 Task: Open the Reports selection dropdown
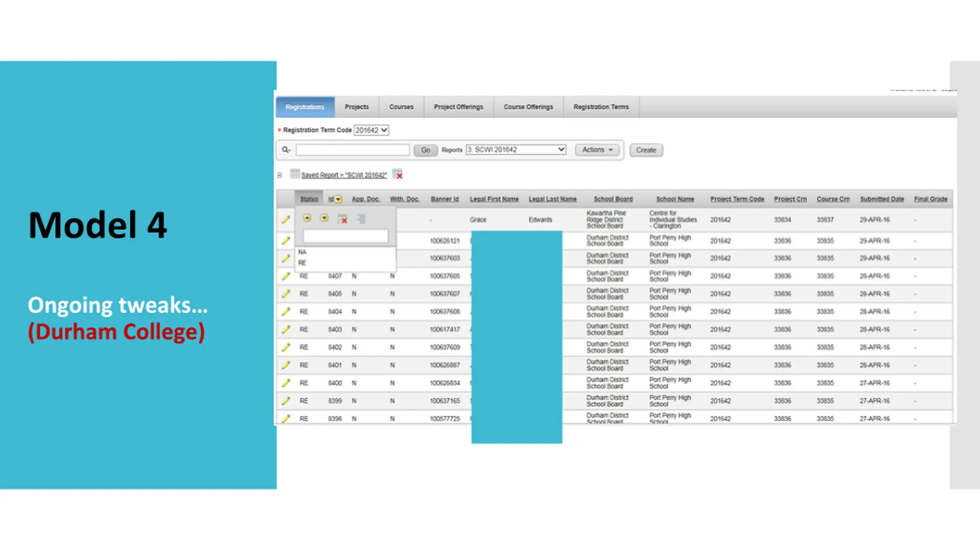(516, 150)
